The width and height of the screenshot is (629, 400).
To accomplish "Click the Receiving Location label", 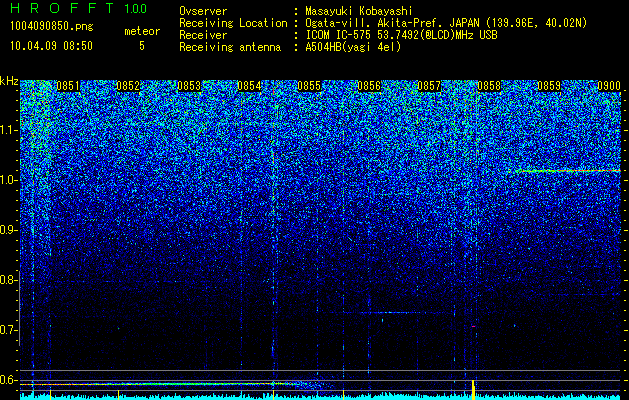I will 233,24.
